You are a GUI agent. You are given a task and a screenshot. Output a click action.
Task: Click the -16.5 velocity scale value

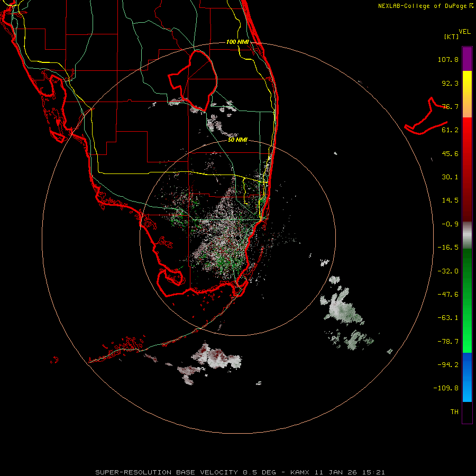[448, 248]
